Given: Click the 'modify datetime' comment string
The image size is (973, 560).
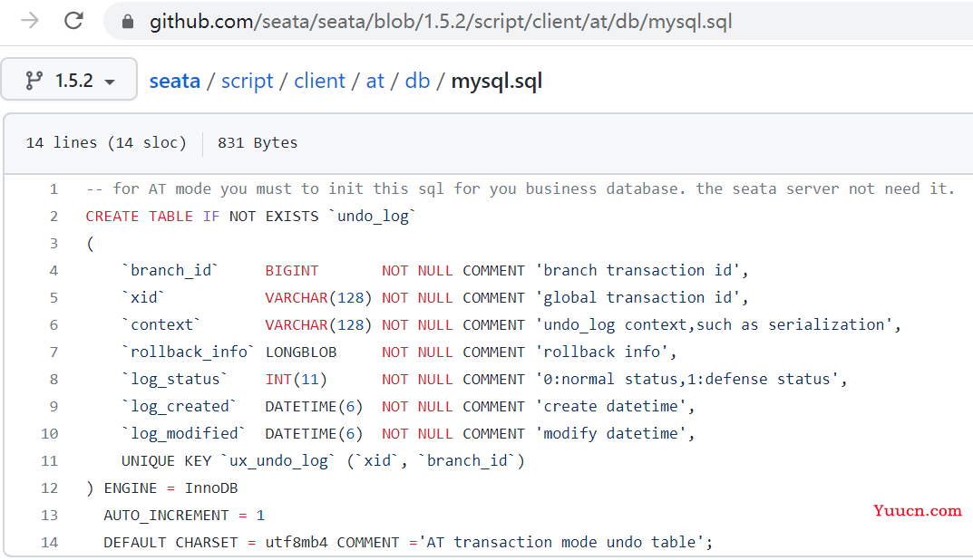Looking at the screenshot, I should pos(610,433).
